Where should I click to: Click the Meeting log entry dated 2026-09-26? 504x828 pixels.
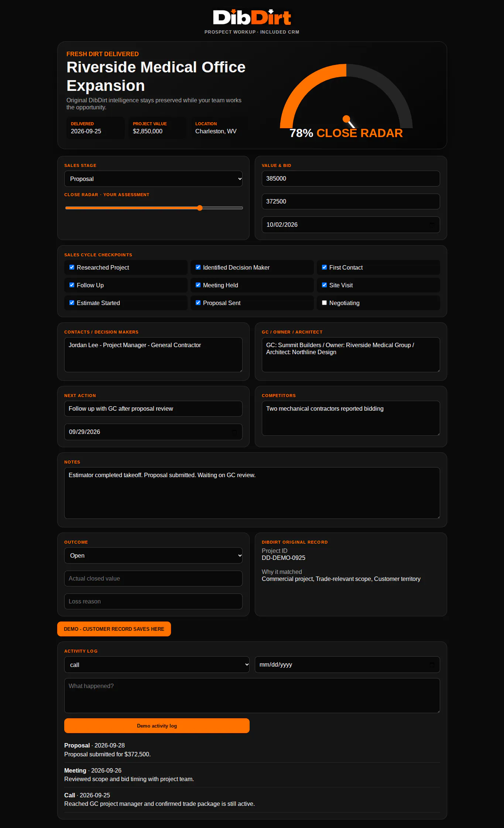click(252, 775)
